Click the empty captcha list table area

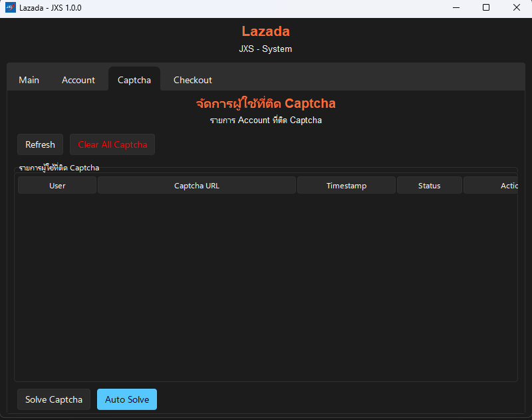pos(266,286)
